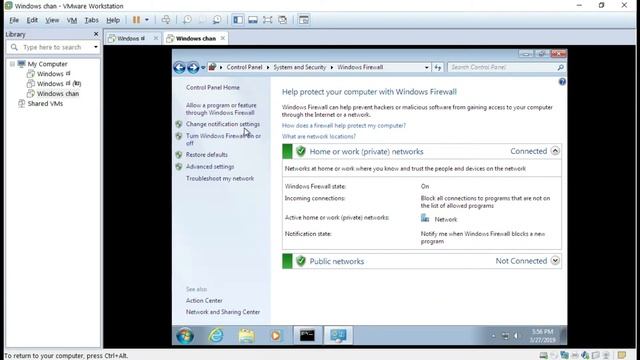Open Troubleshoot my network link
Screen dimensions: 640x360
tap(220, 178)
